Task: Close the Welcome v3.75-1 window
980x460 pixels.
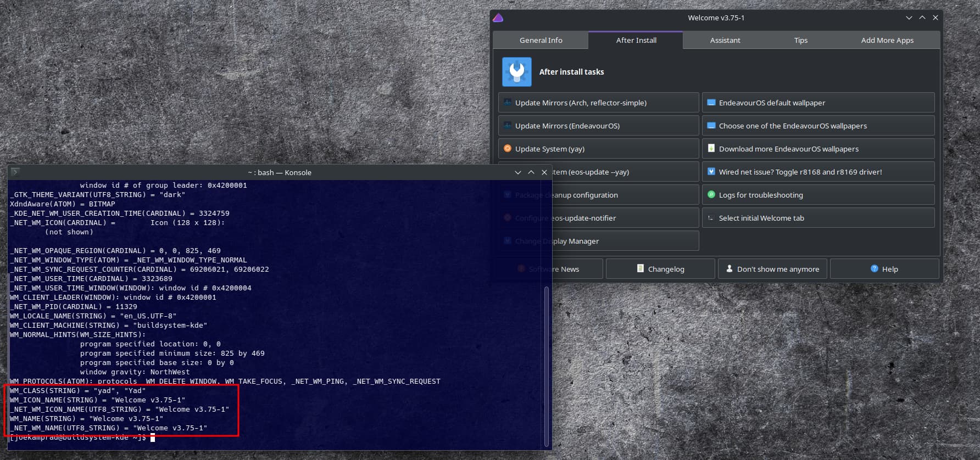Action: (936, 18)
